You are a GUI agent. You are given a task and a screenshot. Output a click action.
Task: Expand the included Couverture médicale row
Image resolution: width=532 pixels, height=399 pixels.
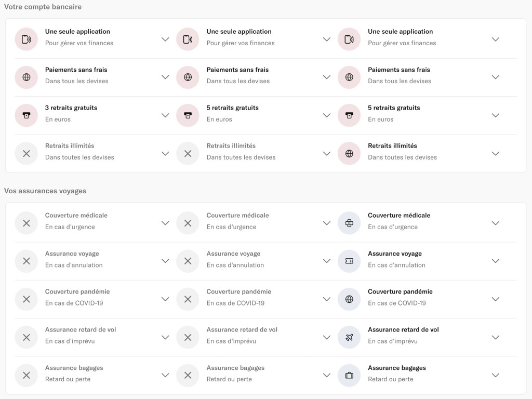(x=496, y=223)
